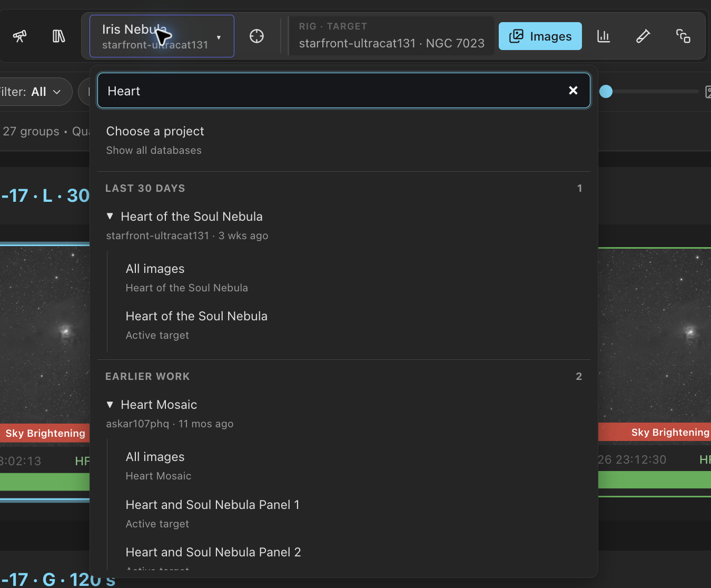711x588 pixels.
Task: Click the Heart search input field
Action: coord(343,91)
